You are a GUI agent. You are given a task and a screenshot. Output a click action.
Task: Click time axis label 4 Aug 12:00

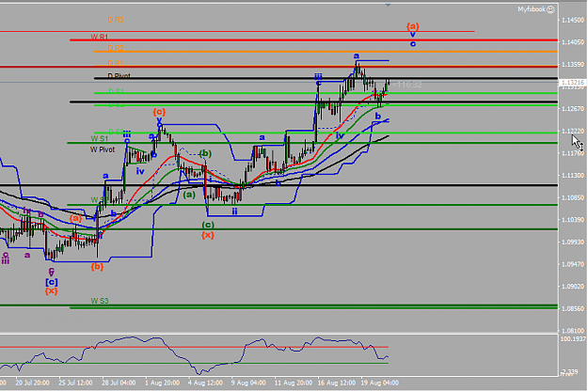(205, 383)
